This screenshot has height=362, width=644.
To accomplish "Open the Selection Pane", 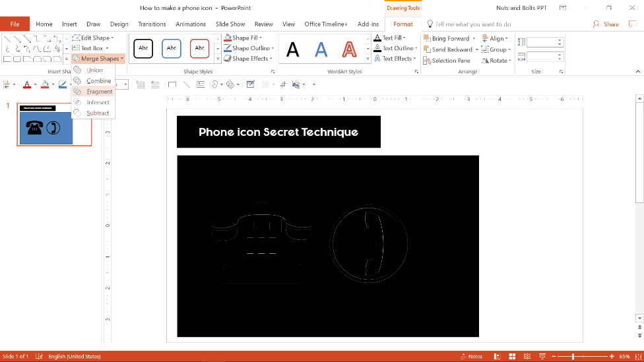I will [x=447, y=61].
